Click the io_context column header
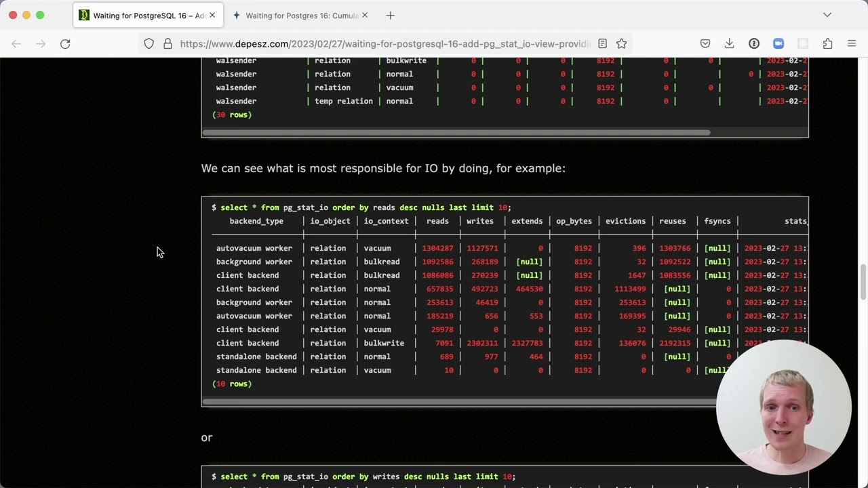 tap(386, 221)
